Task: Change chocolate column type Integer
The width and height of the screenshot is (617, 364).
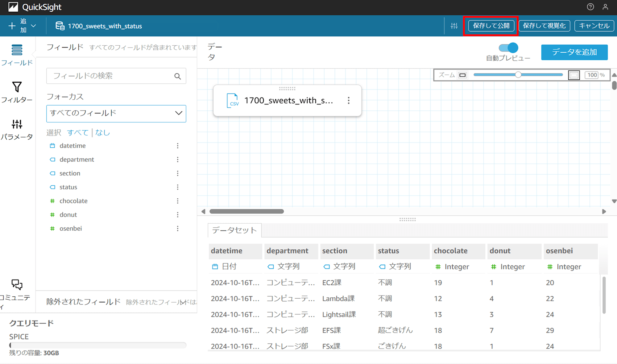Action: coord(452,267)
